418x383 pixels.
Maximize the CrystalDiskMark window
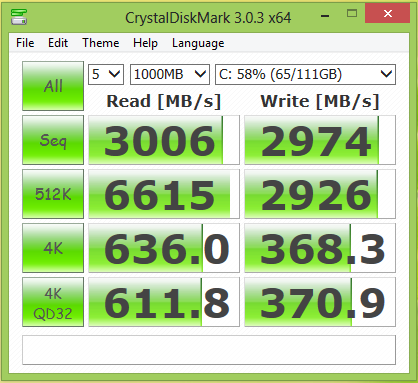(x=352, y=14)
